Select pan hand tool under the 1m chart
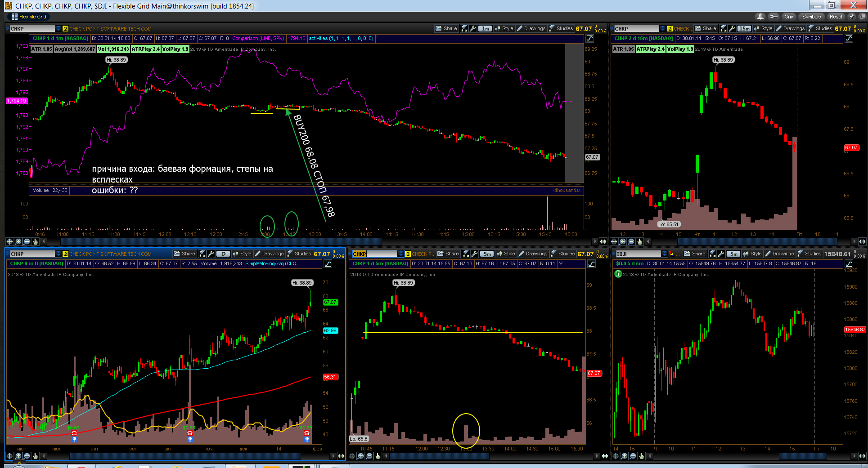Image resolution: width=868 pixels, height=468 pixels. [35, 241]
